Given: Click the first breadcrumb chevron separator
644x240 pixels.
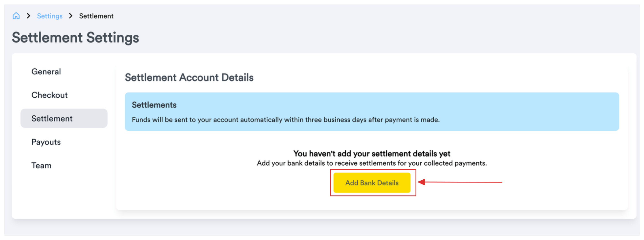Looking at the screenshot, I should click(29, 16).
